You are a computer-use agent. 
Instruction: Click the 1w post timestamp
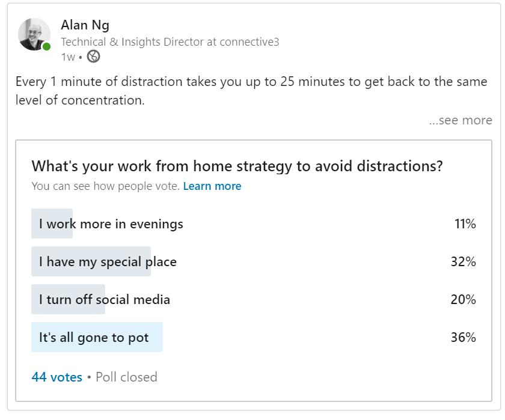pyautogui.click(x=68, y=57)
